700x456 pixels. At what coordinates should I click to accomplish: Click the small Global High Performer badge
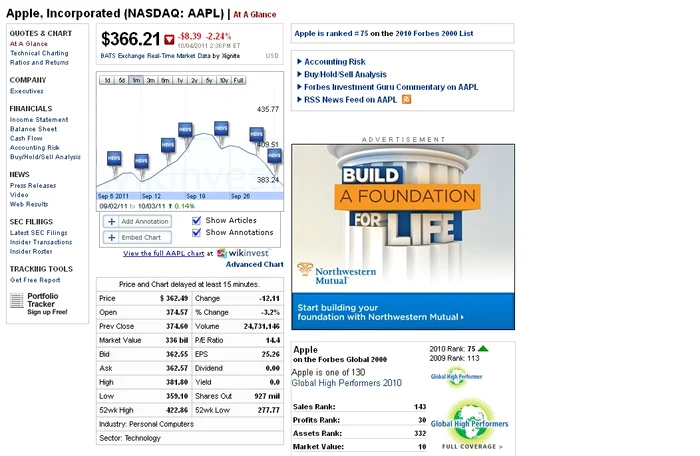click(x=456, y=376)
